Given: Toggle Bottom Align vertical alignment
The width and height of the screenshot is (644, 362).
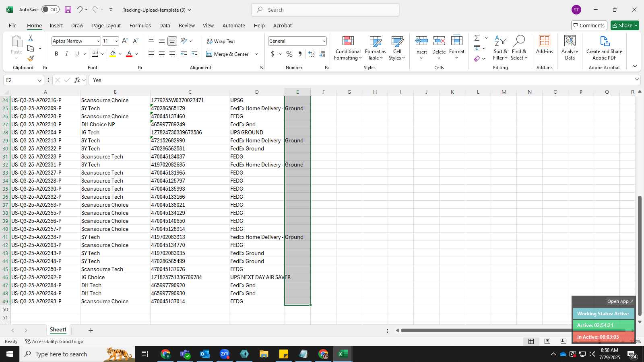Looking at the screenshot, I should coord(172,41).
